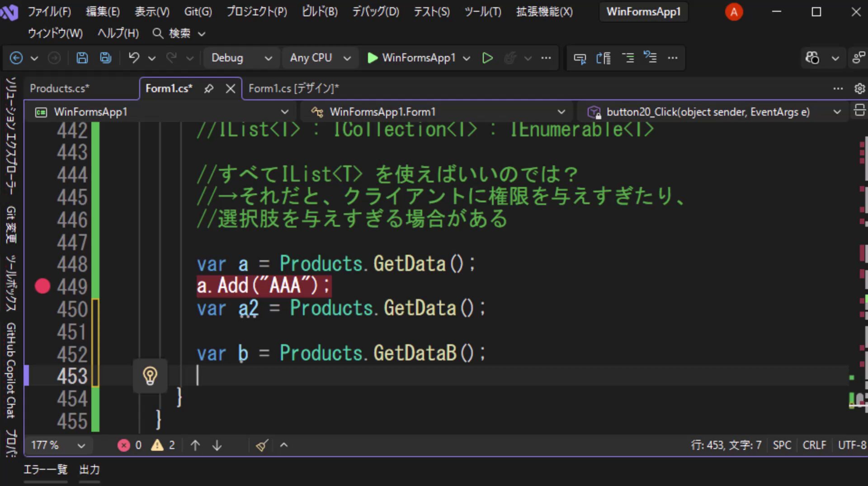Image resolution: width=868 pixels, height=486 pixels.
Task: Click the warning count indicator
Action: click(x=163, y=445)
